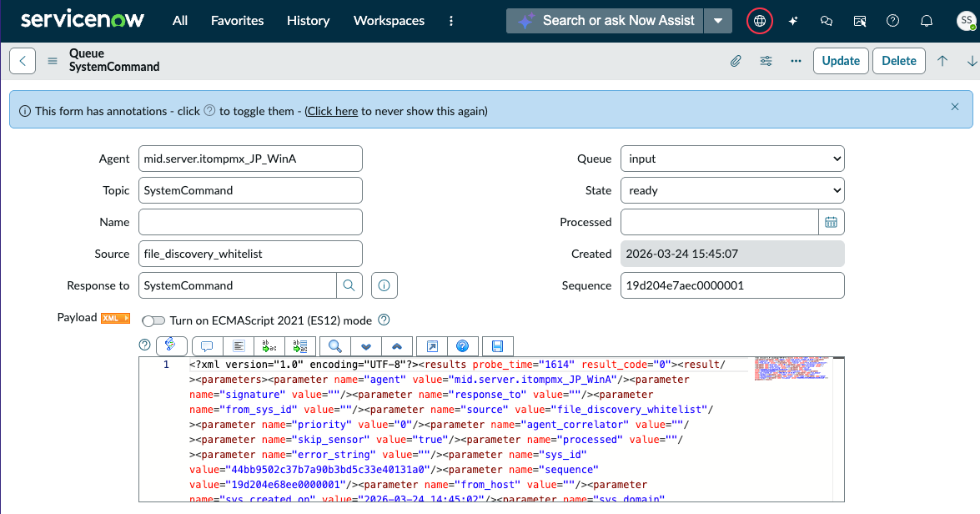This screenshot has height=514, width=980.
Task: Open the personalize form settings icon
Action: (766, 61)
